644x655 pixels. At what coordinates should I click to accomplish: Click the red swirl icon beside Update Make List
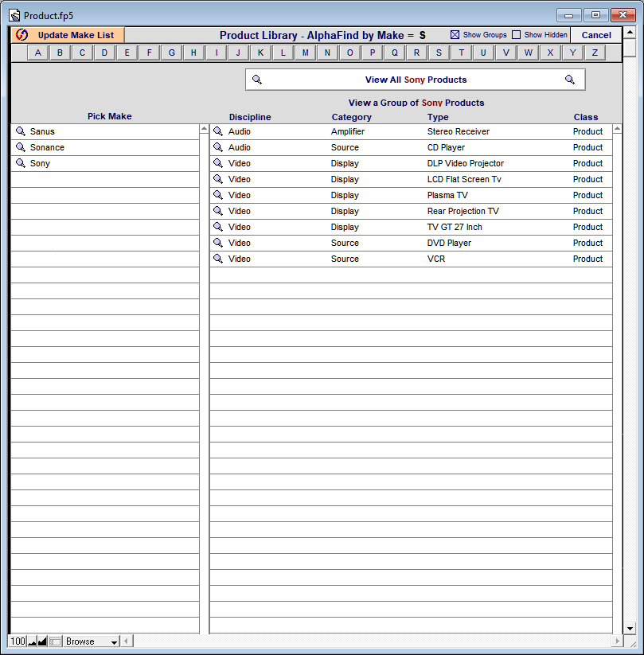[x=21, y=35]
